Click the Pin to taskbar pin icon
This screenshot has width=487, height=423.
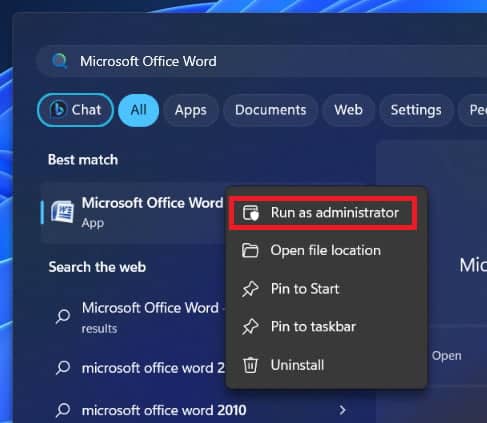(x=250, y=327)
